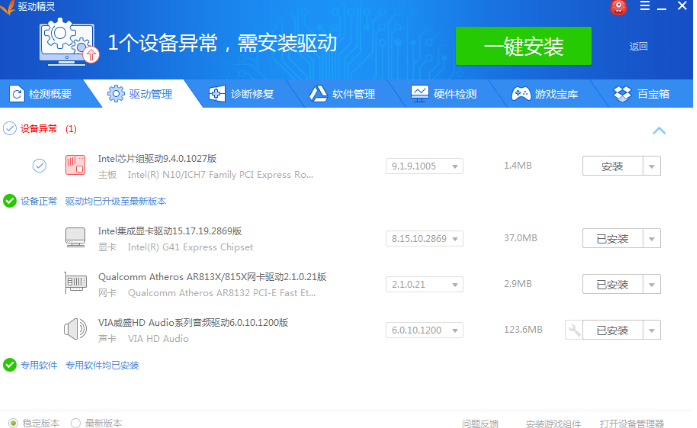Screen dimensions: 697x428
Task: Open the hamburger main menu icon
Action: pyautogui.click(x=645, y=6)
